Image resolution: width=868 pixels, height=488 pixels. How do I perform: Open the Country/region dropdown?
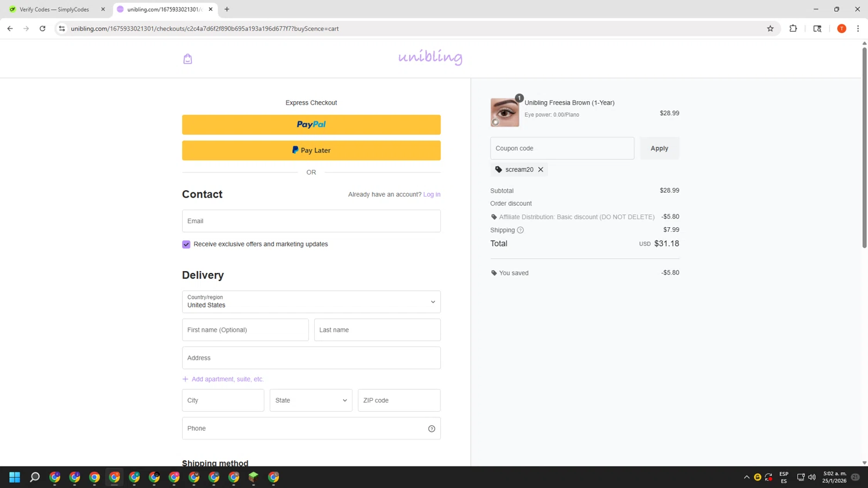pos(311,302)
